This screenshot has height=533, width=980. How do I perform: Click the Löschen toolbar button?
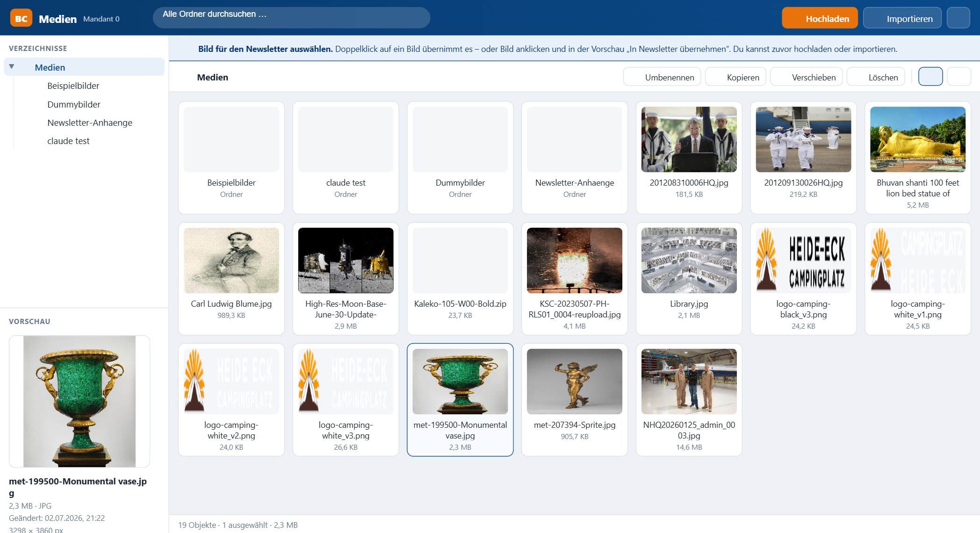coord(875,77)
